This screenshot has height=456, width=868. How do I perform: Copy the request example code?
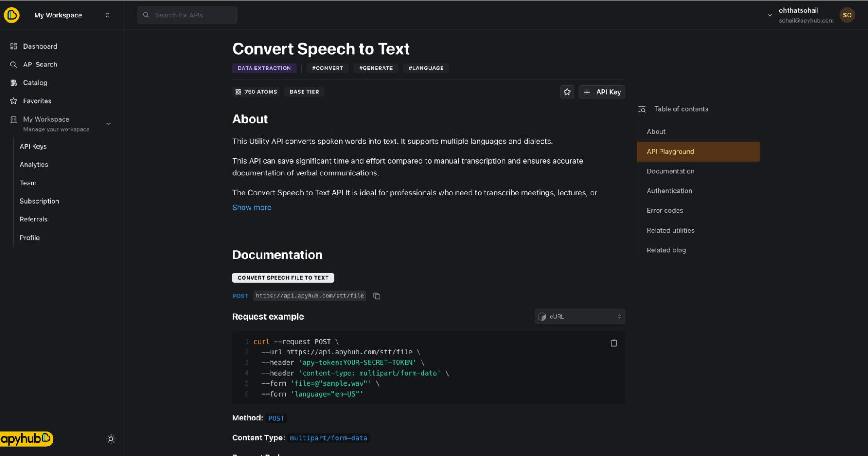(x=614, y=343)
